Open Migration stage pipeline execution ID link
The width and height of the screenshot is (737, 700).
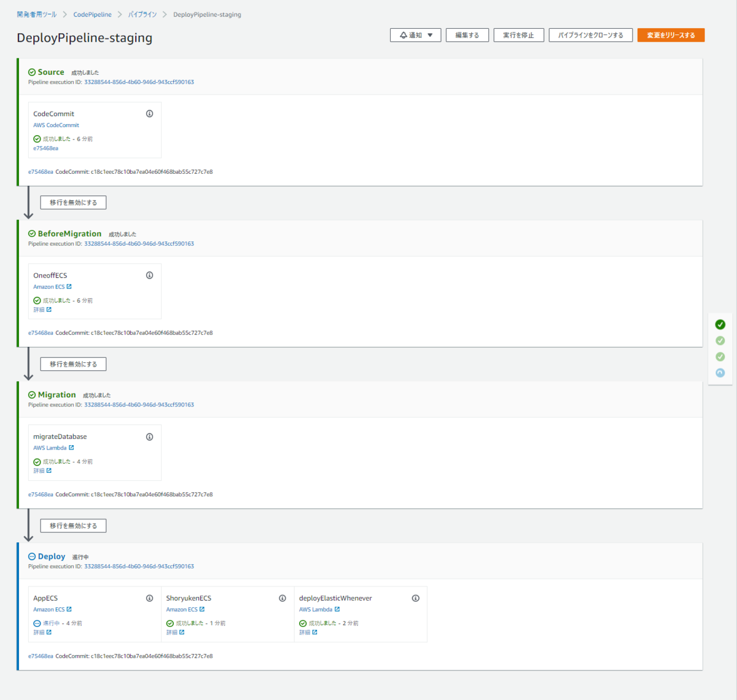139,405
